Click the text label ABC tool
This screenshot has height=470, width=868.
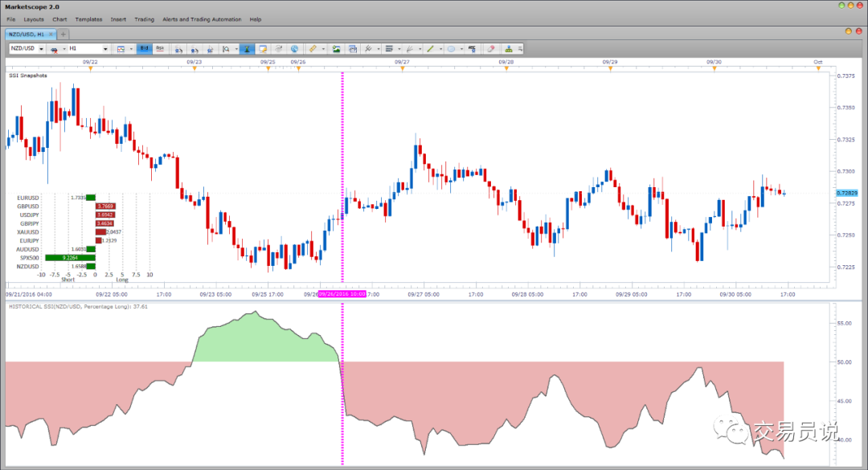tap(473, 49)
